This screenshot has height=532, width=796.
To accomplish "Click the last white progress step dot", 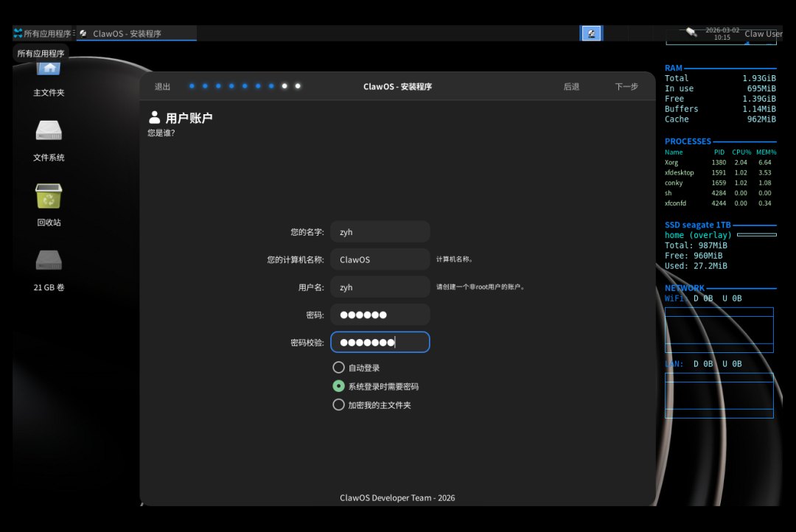I will point(298,86).
